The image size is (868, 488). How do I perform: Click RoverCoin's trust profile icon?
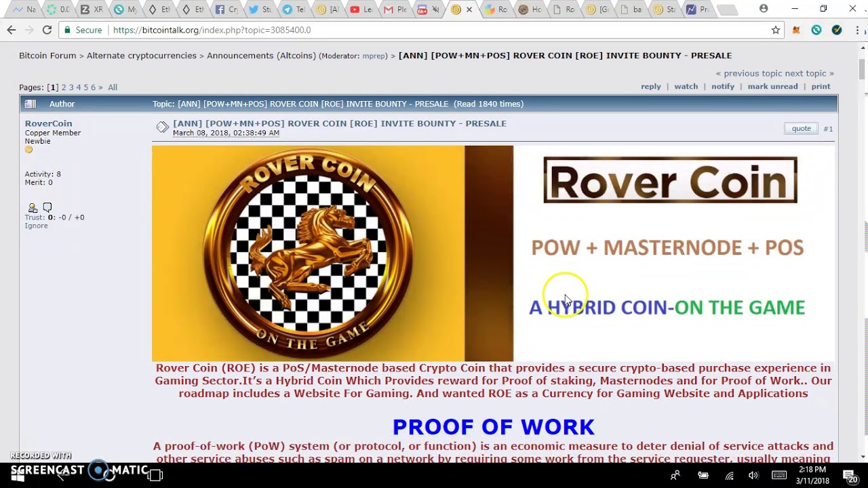[x=32, y=207]
